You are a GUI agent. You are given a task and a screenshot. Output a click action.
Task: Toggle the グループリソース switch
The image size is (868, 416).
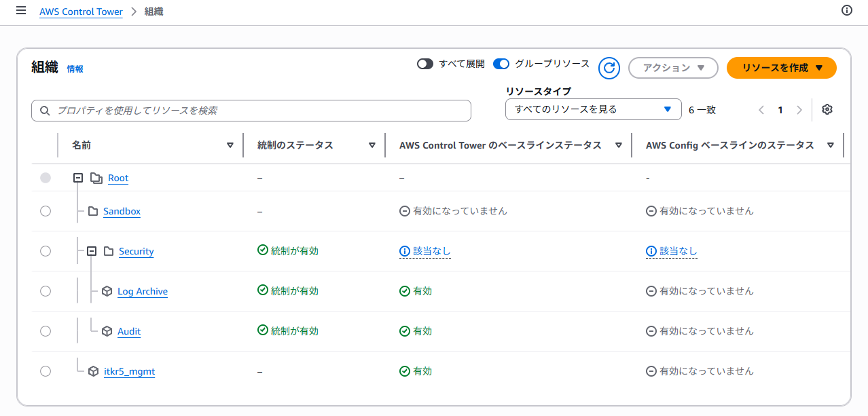point(501,64)
